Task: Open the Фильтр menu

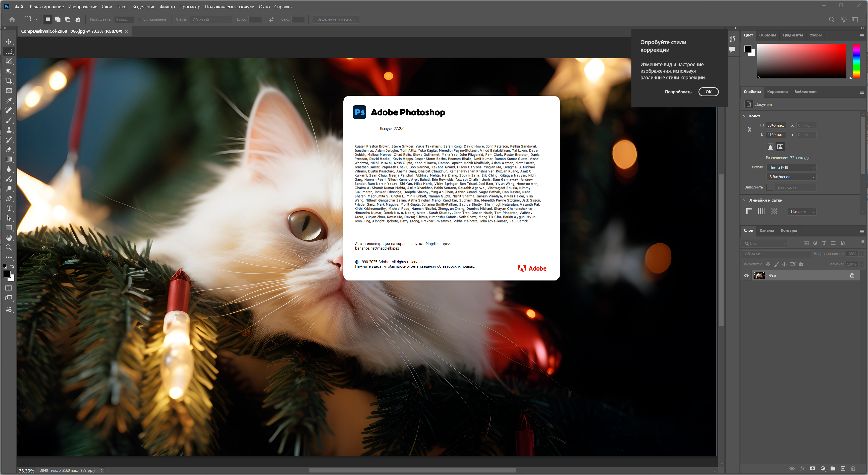Action: (x=167, y=7)
